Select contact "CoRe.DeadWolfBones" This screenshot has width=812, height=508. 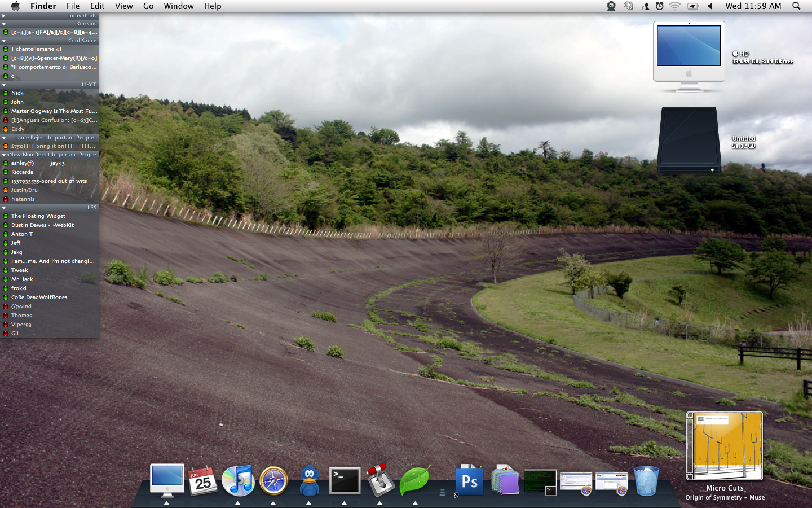pos(50,297)
